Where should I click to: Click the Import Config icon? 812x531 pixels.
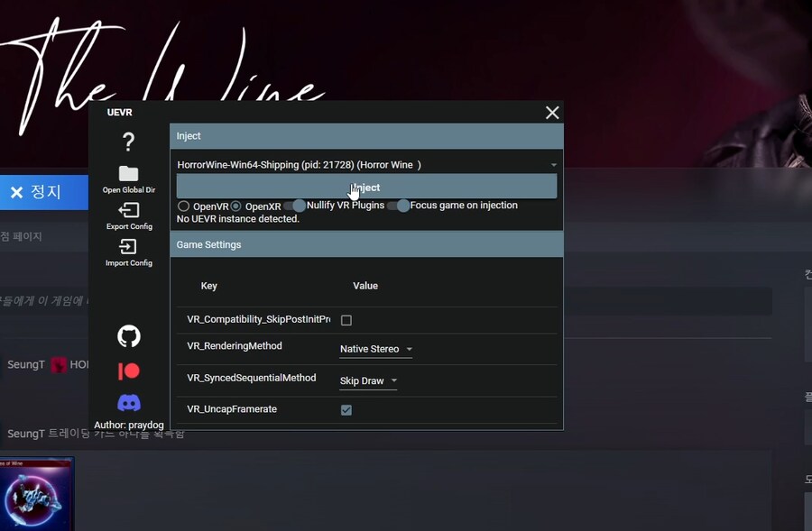128,247
